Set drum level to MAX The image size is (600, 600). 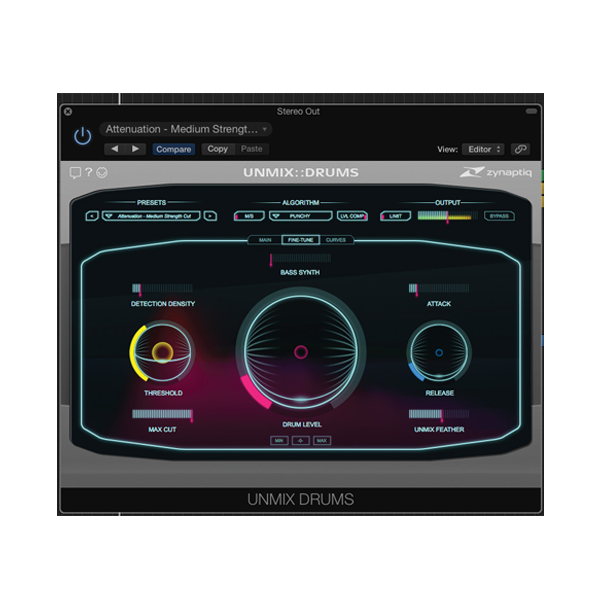click(322, 441)
